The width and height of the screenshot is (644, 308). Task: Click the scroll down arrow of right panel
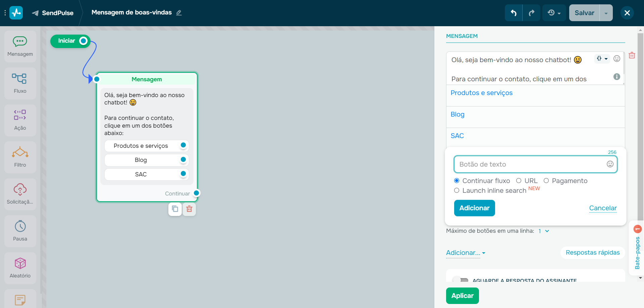[x=640, y=278]
